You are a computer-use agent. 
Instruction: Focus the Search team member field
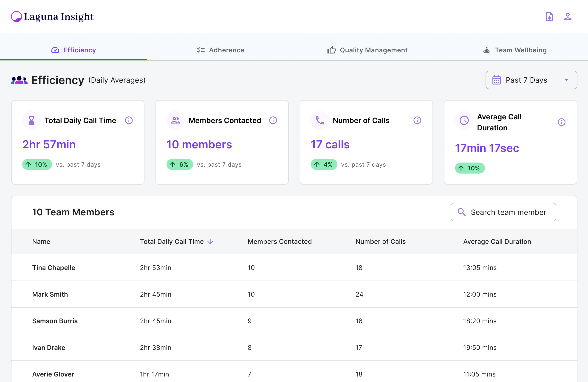pyautogui.click(x=508, y=212)
